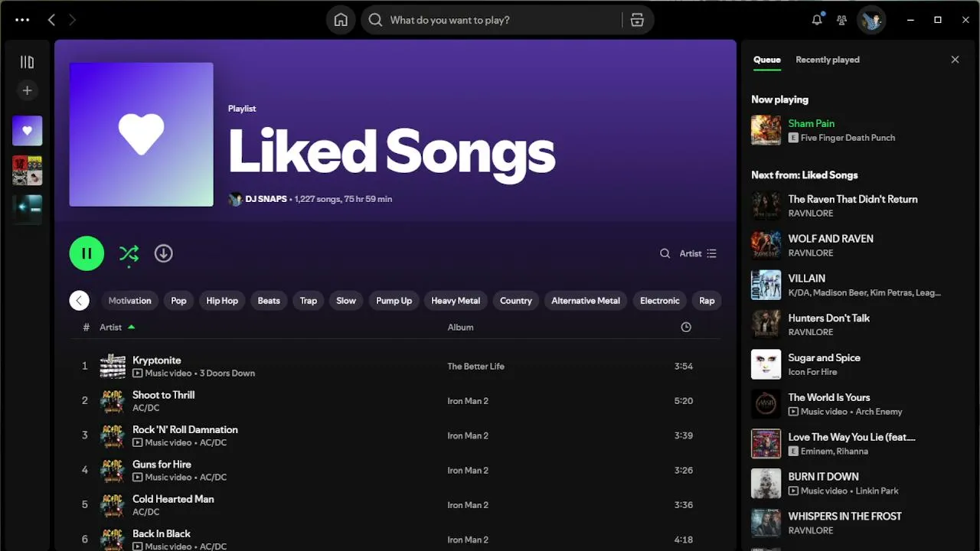Click the search magnifier in the top bar
The width and height of the screenshot is (980, 551).
click(x=375, y=20)
